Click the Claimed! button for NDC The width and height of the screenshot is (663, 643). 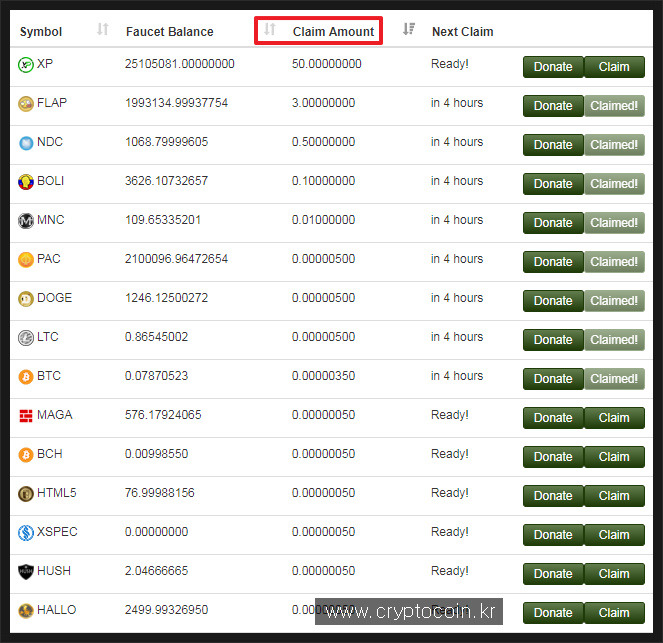614,145
